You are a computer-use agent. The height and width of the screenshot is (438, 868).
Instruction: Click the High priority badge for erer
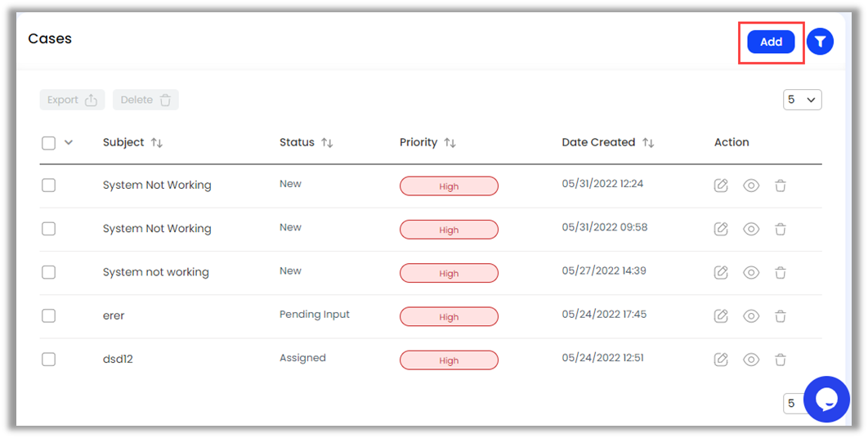449,317
